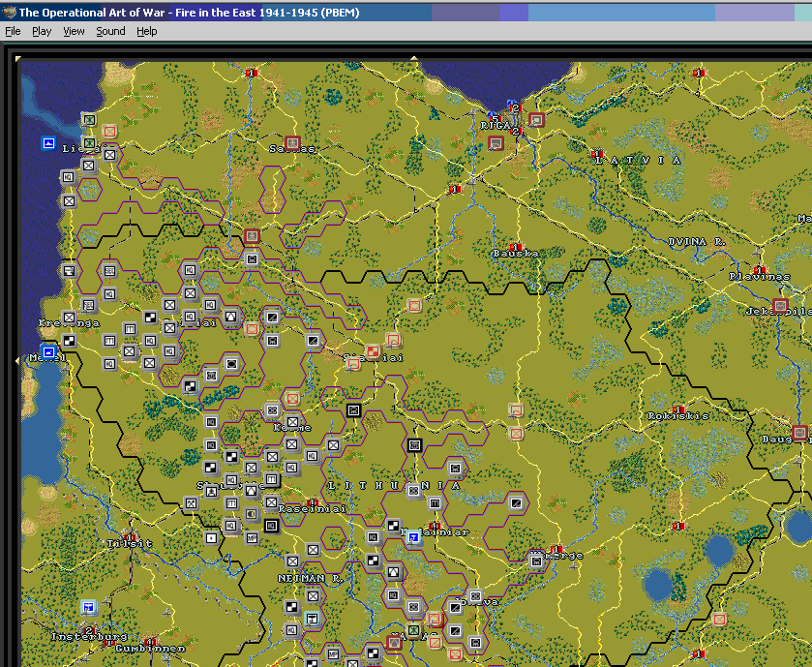This screenshot has height=667, width=812.
Task: Select the black HQ unit west of Raseiniai
Action: [x=271, y=526]
